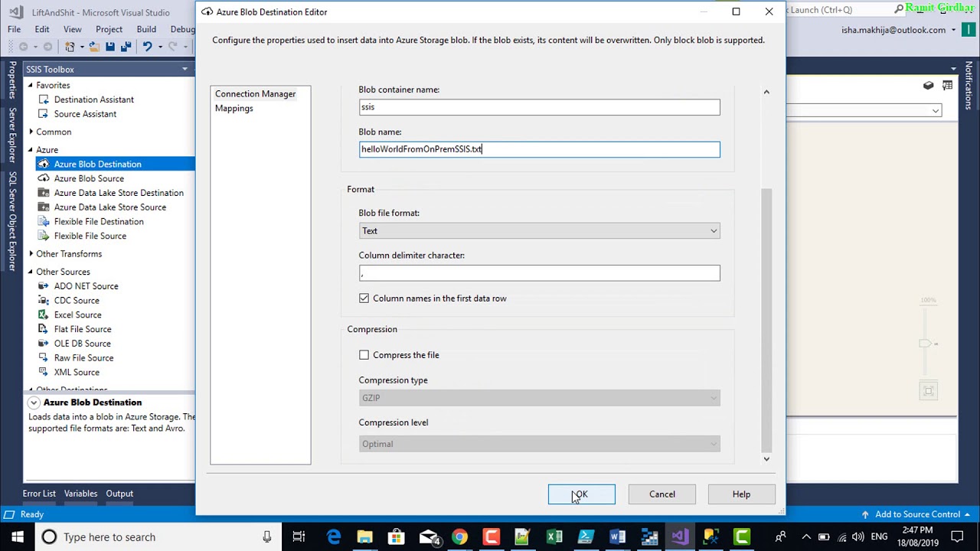
Task: Toggle Column names in the first data row
Action: coord(364,298)
